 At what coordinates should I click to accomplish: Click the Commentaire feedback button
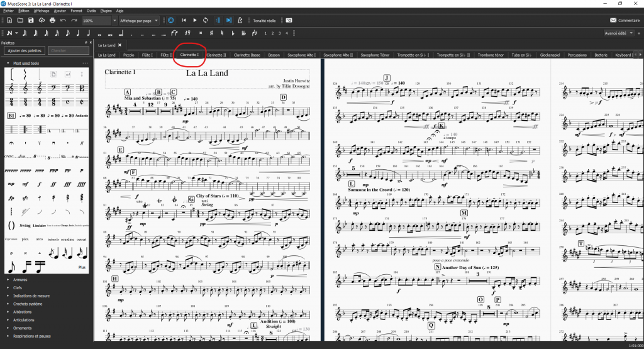pos(625,20)
